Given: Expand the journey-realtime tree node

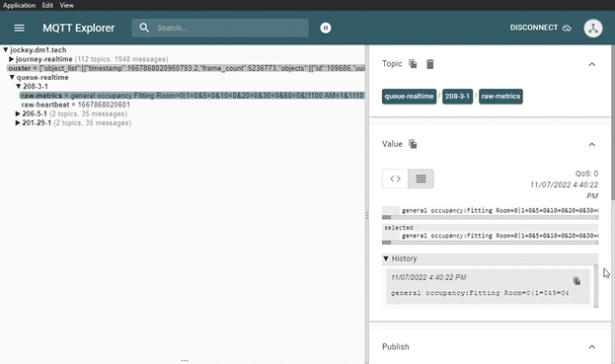Looking at the screenshot, I should point(12,59).
